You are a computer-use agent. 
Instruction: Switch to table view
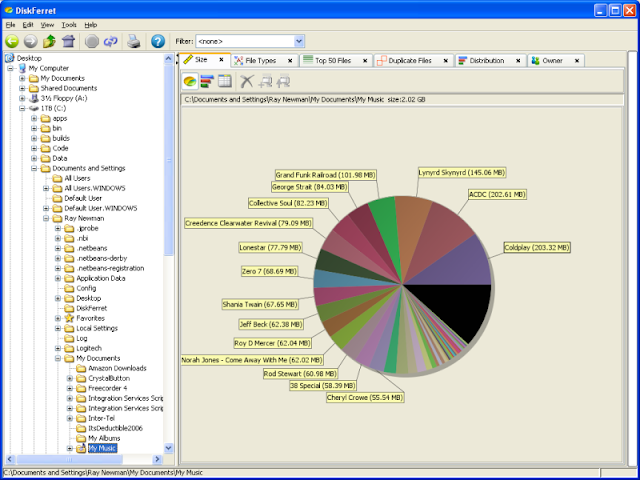[224, 81]
